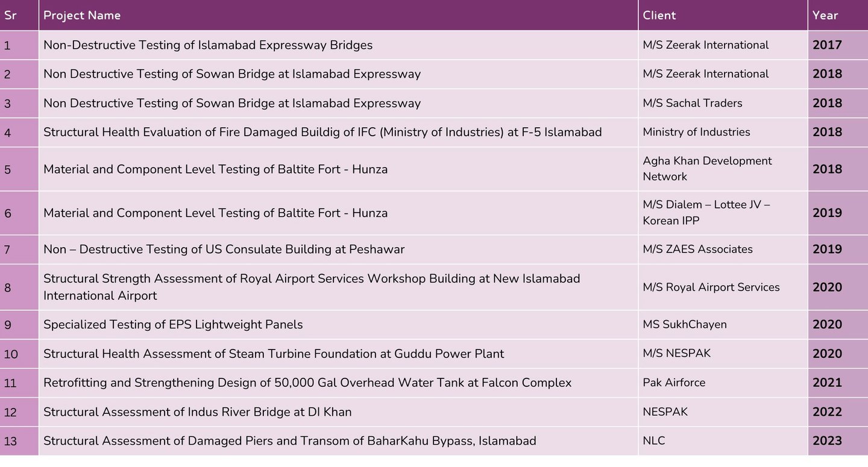Click the NLC client cell
This screenshot has width=868, height=467.
(723, 441)
